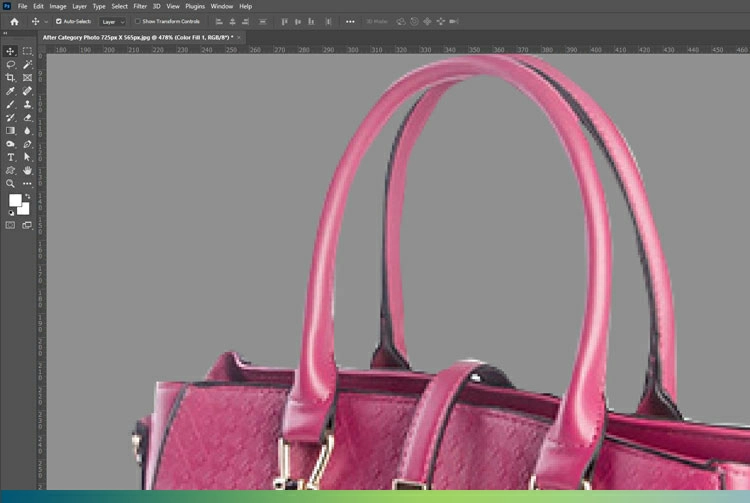750x503 pixels.
Task: Click the foreground color swatch
Action: (x=15, y=200)
